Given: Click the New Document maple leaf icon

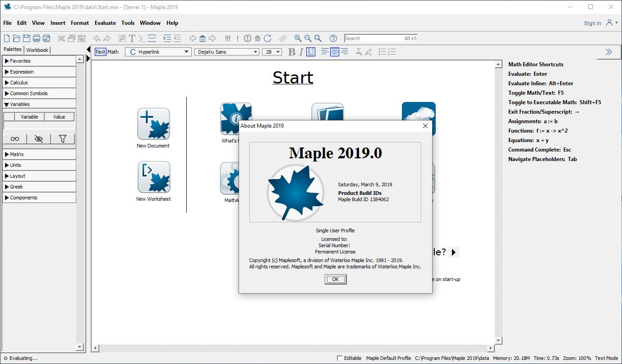Looking at the screenshot, I should pos(153,124).
